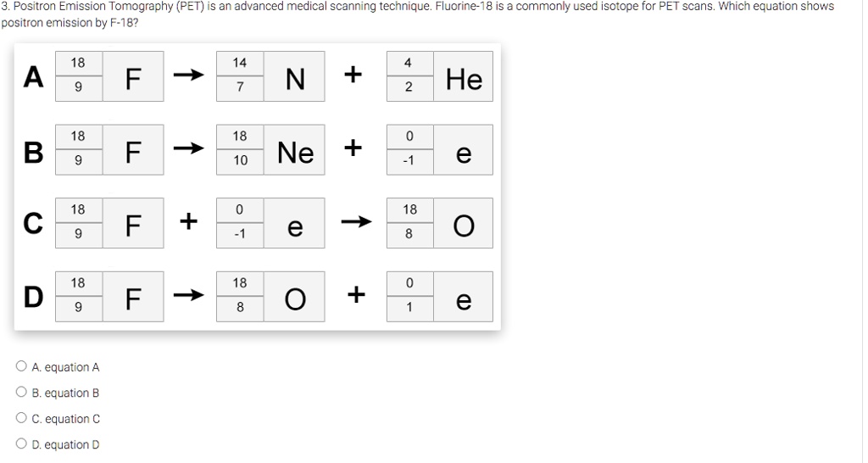Screen dimensions: 868x463
Task: Click the plus sign in equation D
Action: tap(357, 294)
